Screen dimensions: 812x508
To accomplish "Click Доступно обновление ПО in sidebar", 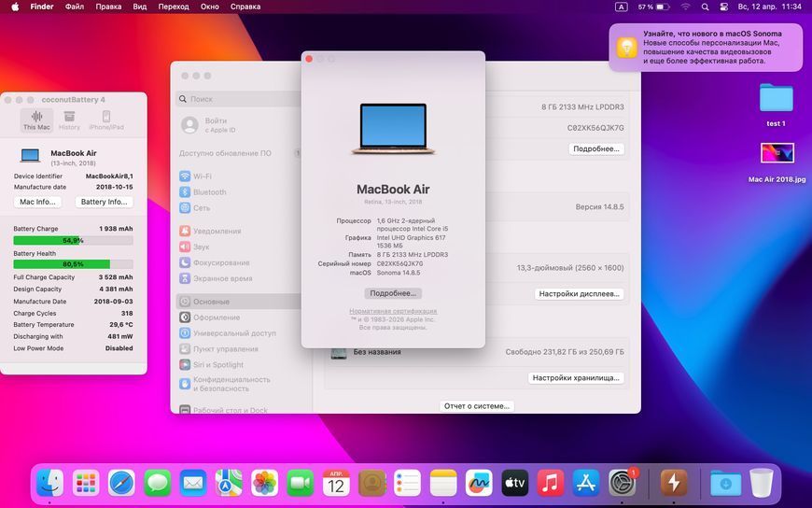I will coord(238,153).
